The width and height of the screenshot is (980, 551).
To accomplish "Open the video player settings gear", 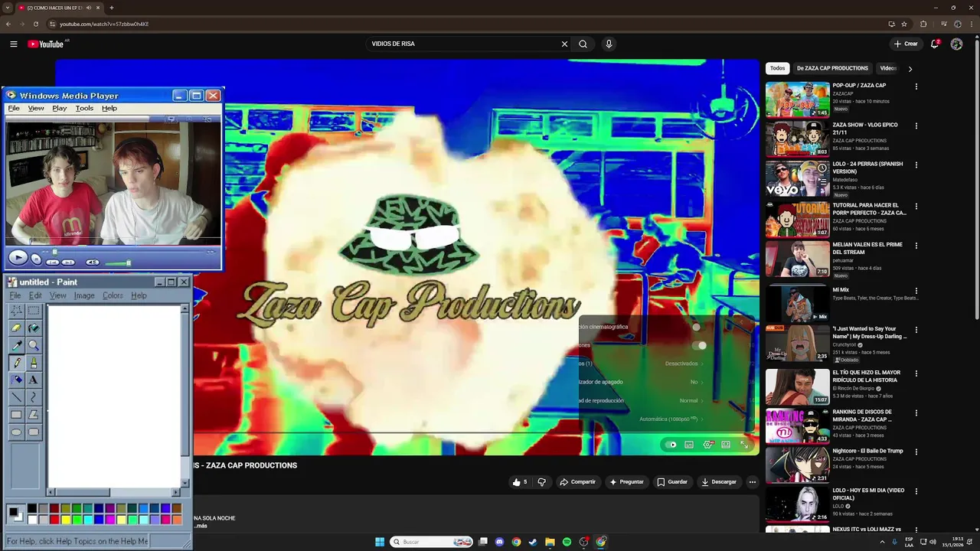I will click(708, 445).
